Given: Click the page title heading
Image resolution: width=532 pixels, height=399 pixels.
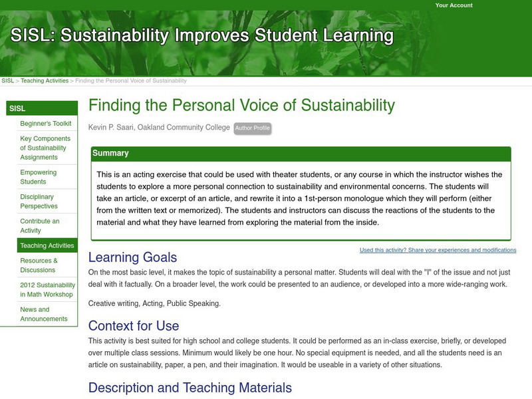Looking at the screenshot, I should 241,105.
